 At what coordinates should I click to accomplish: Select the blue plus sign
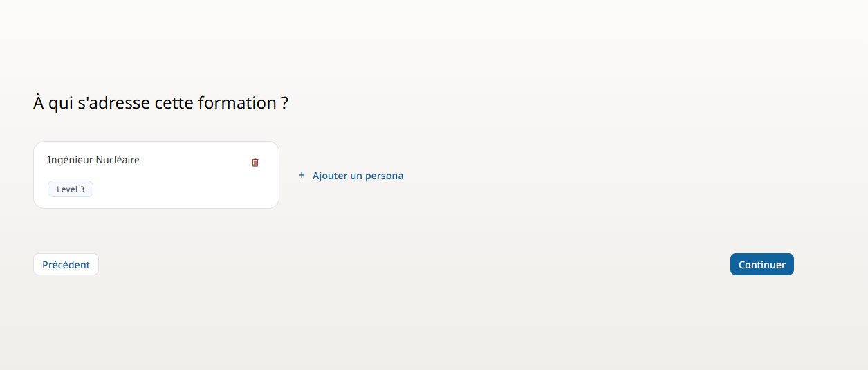302,176
